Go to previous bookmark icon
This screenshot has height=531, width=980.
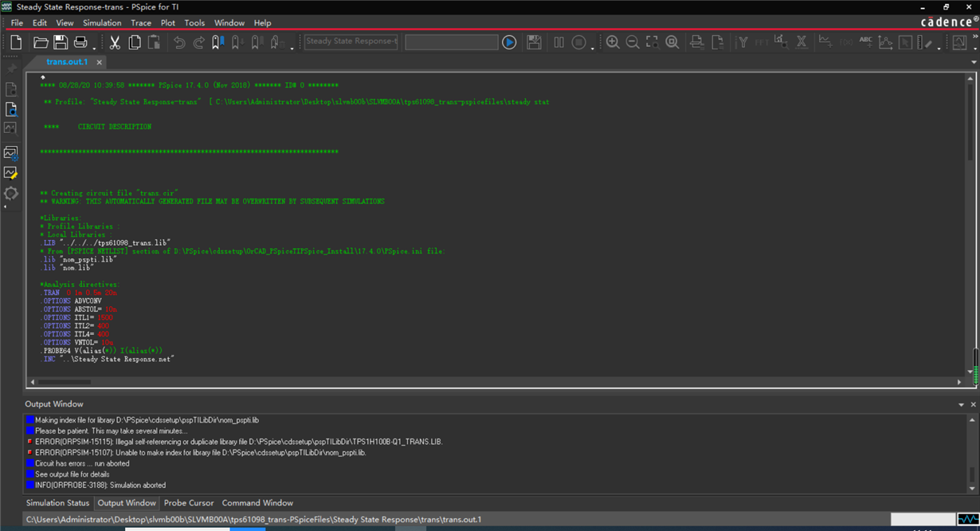257,42
